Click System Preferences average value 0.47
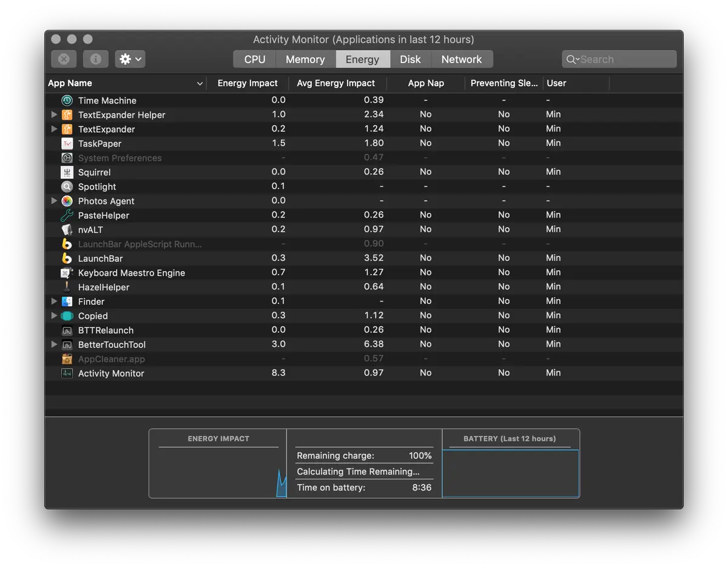The width and height of the screenshot is (728, 568). pyautogui.click(x=374, y=157)
